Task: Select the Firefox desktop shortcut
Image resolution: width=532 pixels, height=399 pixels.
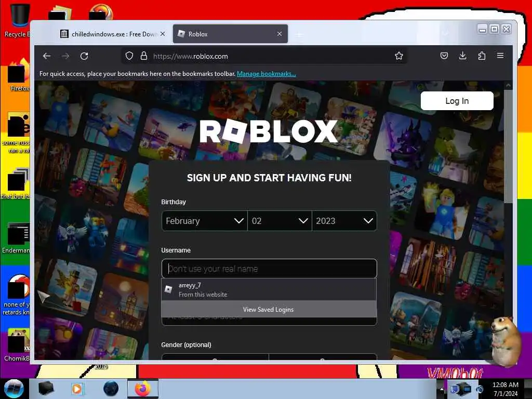Action: pos(19,75)
